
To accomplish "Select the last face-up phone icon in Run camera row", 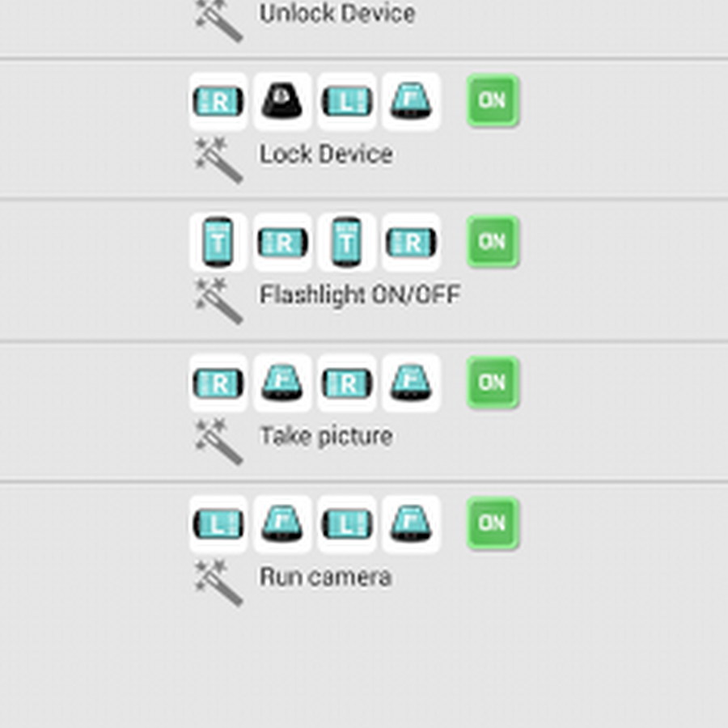I will (411, 524).
